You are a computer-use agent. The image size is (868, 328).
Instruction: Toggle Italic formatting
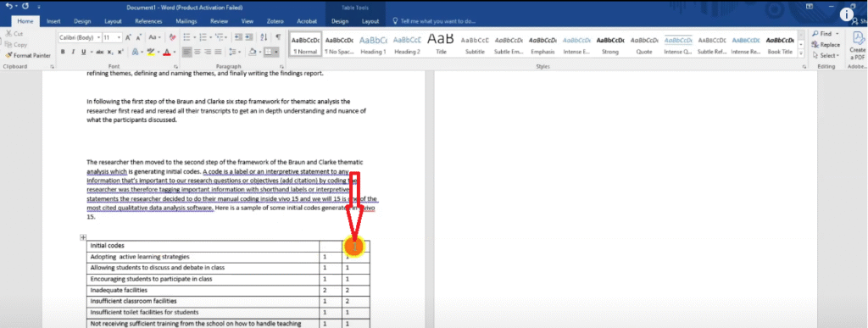click(x=73, y=52)
